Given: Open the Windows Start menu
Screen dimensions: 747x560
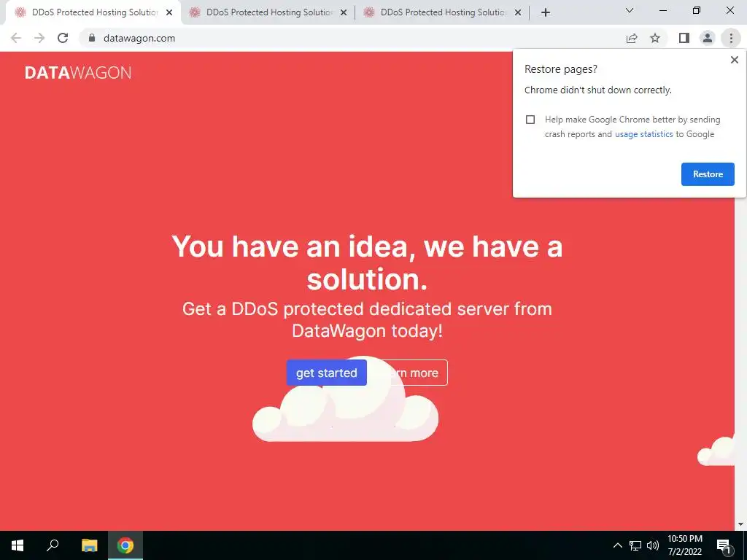Looking at the screenshot, I should pos(18,545).
